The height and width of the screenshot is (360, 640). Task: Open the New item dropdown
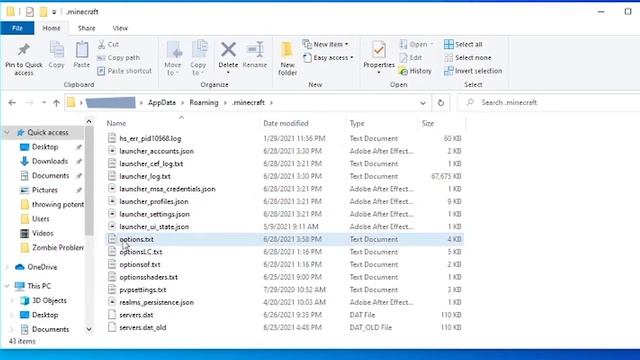point(326,44)
